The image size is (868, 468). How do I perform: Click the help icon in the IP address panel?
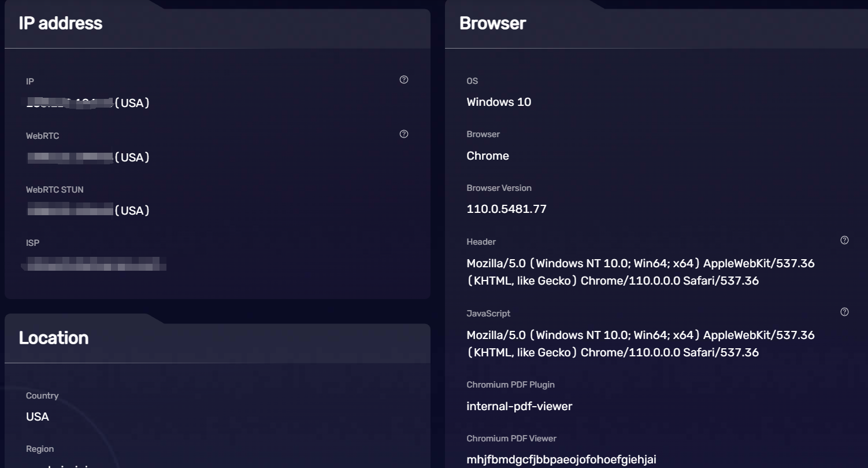[404, 79]
